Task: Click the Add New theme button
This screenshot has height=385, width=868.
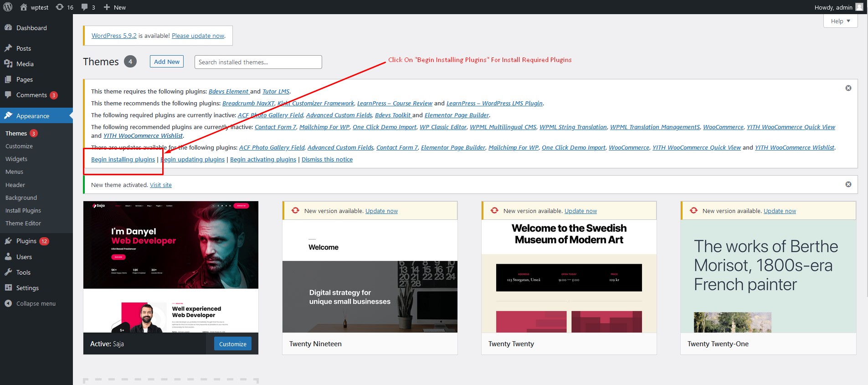Action: [167, 62]
